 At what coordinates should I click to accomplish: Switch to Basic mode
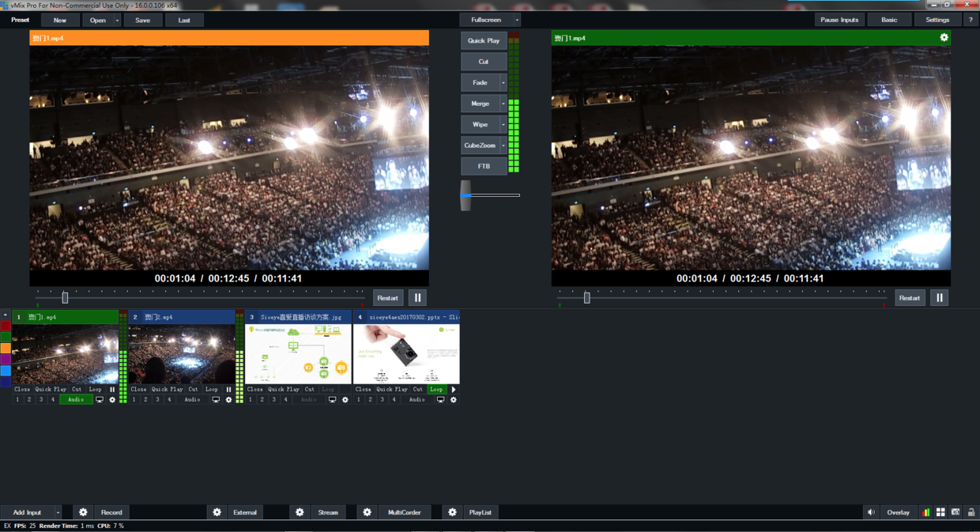coord(889,20)
